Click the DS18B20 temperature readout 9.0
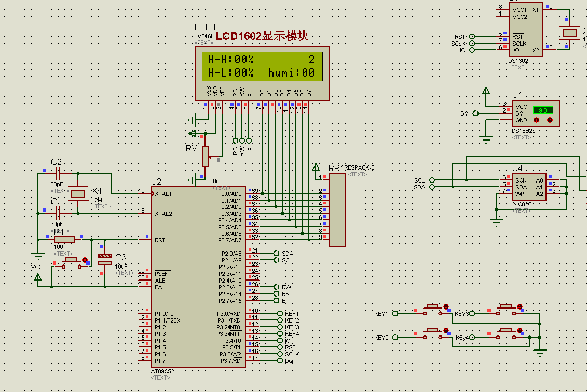Screen dimensions: 587x392 [543, 110]
